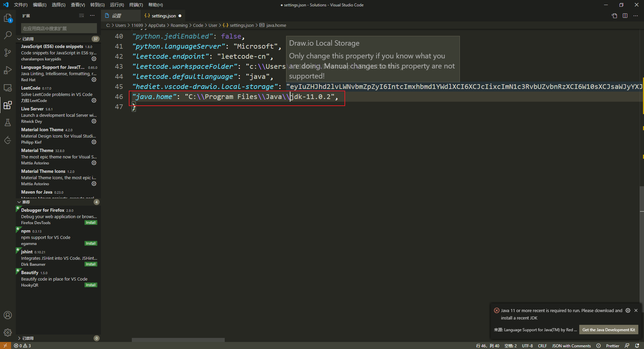Change file encoding UTF-8
Image resolution: width=644 pixels, height=349 pixels.
click(x=527, y=346)
